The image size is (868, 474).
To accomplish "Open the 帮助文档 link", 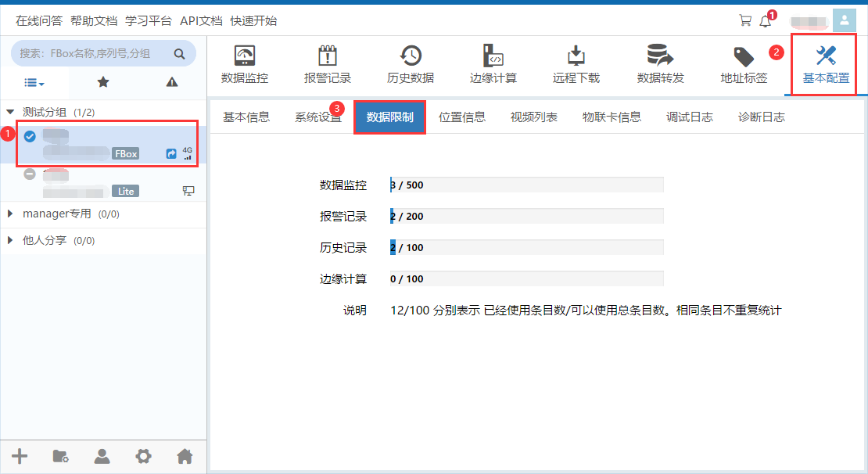I will coord(94,21).
